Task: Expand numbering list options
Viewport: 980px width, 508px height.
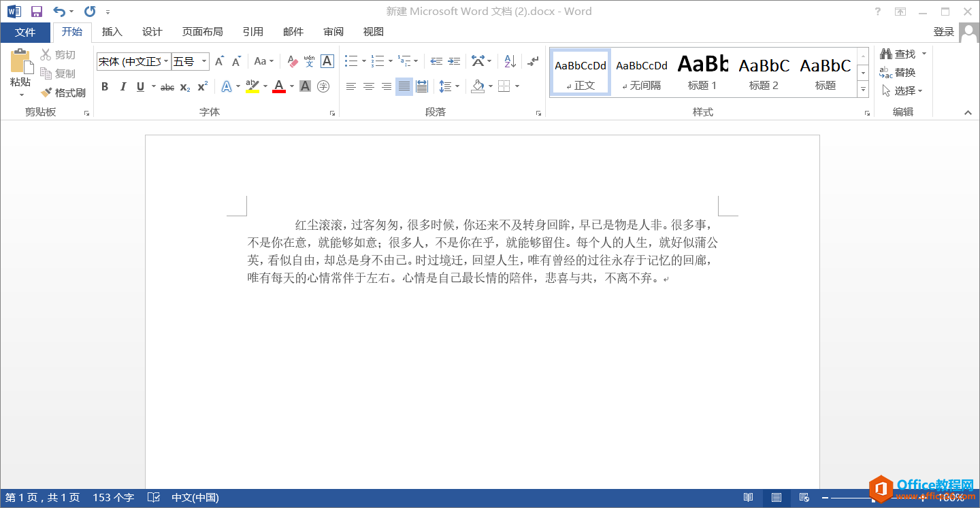Action: pos(391,61)
